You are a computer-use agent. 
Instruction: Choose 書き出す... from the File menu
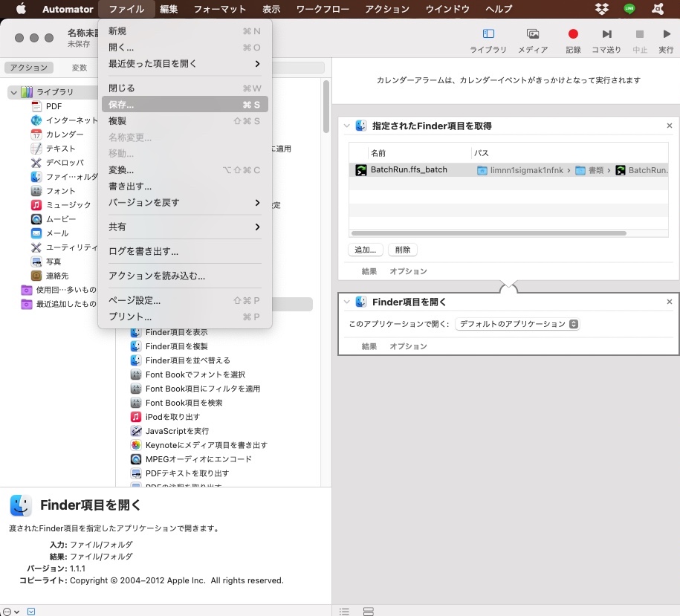[x=185, y=187]
